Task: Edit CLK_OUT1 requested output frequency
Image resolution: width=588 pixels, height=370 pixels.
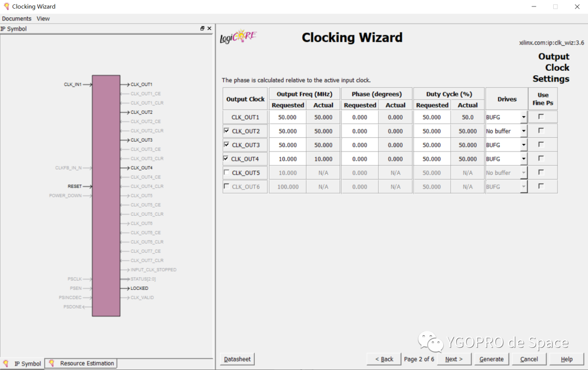Action: (287, 117)
